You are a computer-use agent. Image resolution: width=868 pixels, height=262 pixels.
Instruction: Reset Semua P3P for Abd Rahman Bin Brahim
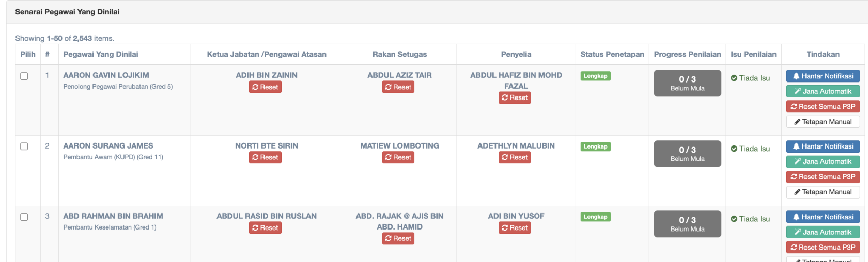coord(823,248)
